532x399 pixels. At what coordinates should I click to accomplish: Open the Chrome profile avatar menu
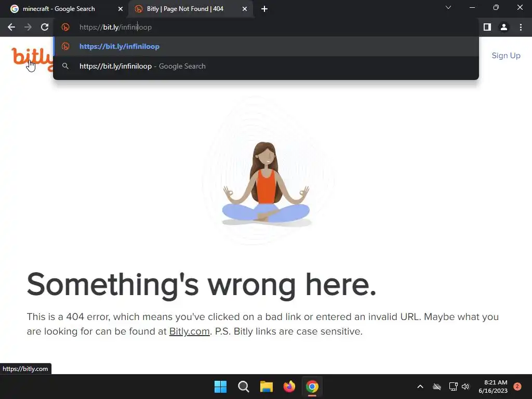pos(504,27)
